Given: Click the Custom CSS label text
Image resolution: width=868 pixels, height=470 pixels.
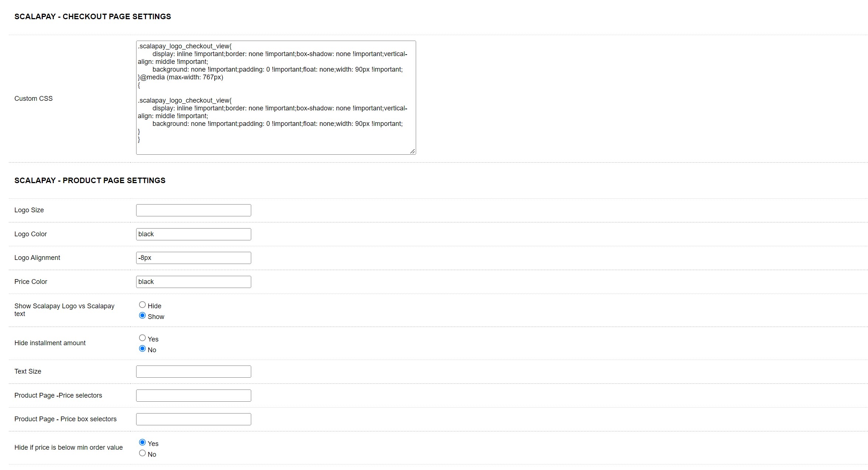Looking at the screenshot, I should (34, 99).
